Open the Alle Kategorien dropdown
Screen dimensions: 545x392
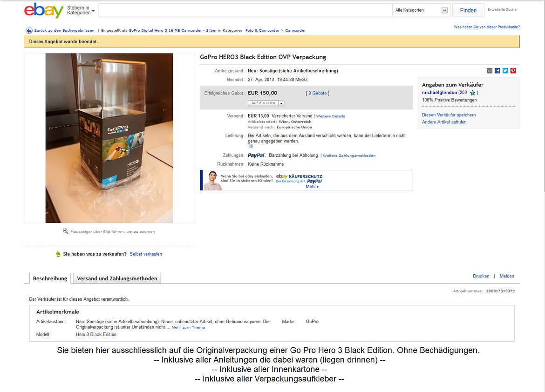(x=421, y=10)
